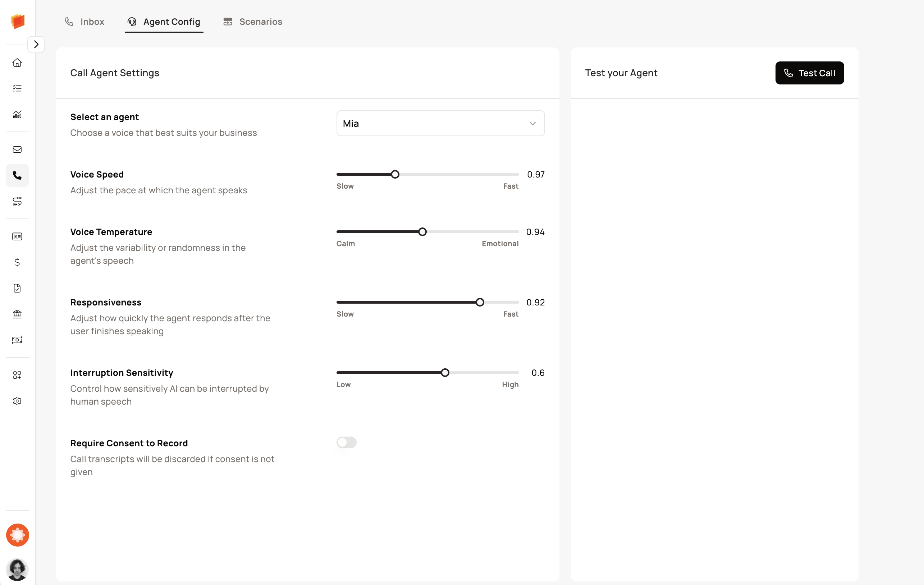Open the dollar sign billing icon
This screenshot has width=924, height=585.
(17, 262)
